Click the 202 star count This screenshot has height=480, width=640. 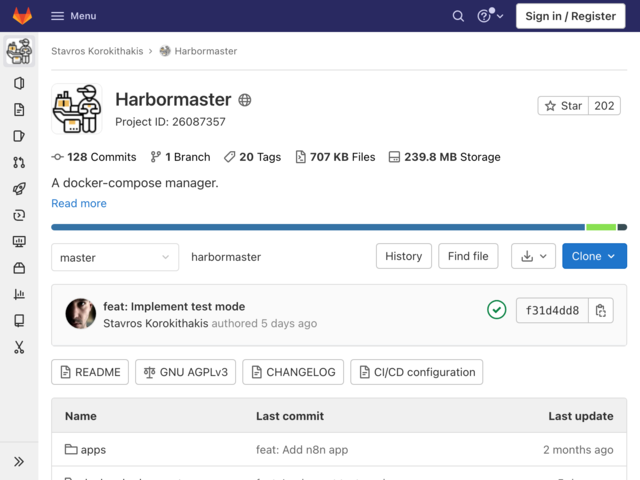coord(604,106)
